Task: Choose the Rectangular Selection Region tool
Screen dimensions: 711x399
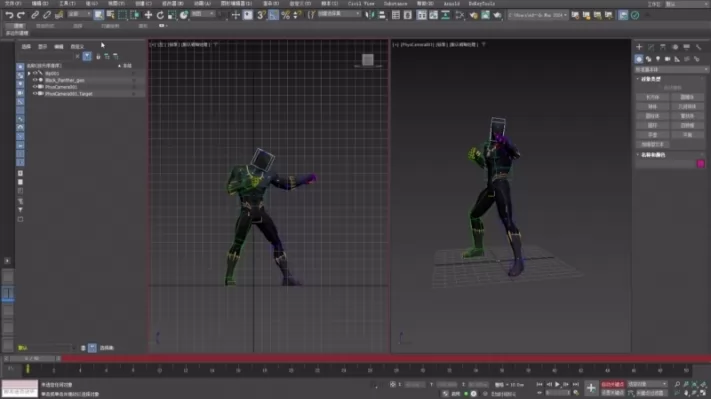Action: coord(122,15)
